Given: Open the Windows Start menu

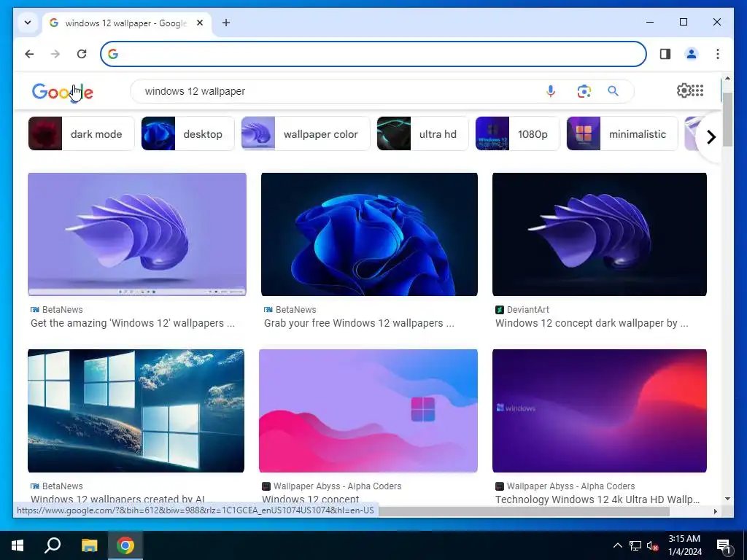Looking at the screenshot, I should coord(18,545).
